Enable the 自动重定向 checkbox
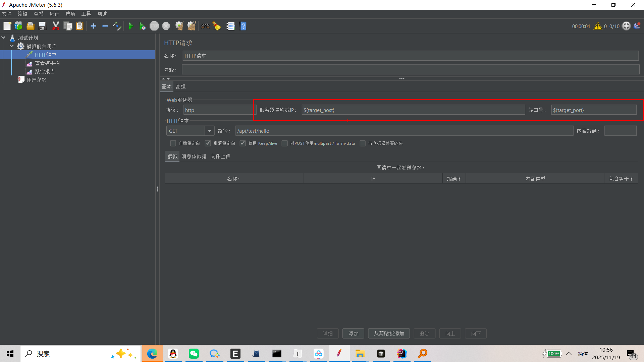 (173, 143)
